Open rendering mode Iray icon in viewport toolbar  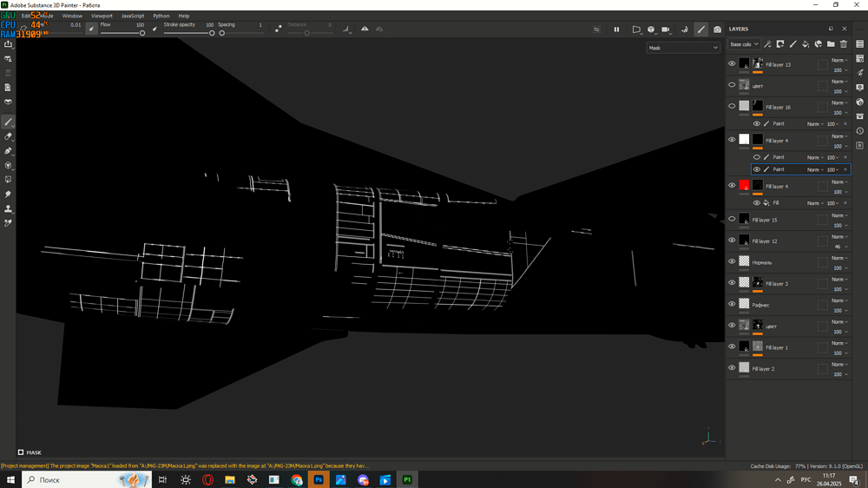click(684, 30)
